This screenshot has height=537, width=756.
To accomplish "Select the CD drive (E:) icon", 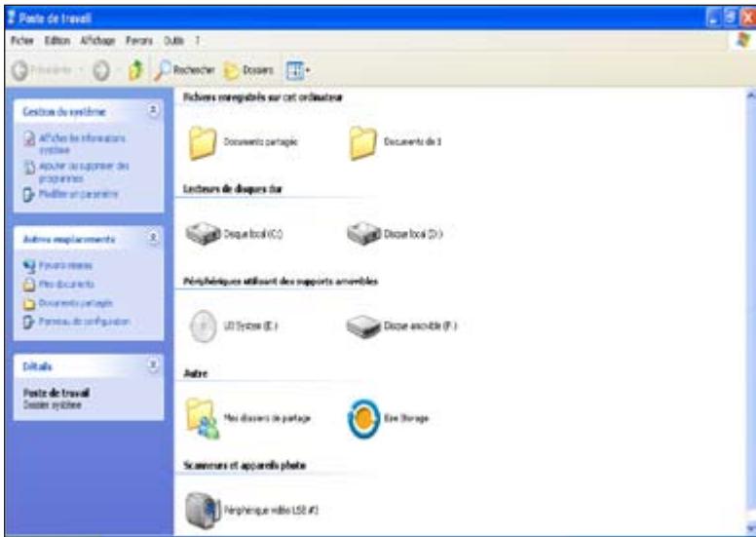I will click(x=204, y=326).
